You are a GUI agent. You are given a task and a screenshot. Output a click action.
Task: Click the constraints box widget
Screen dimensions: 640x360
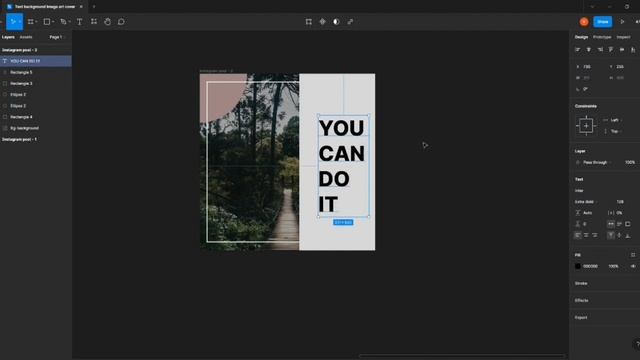click(x=586, y=126)
